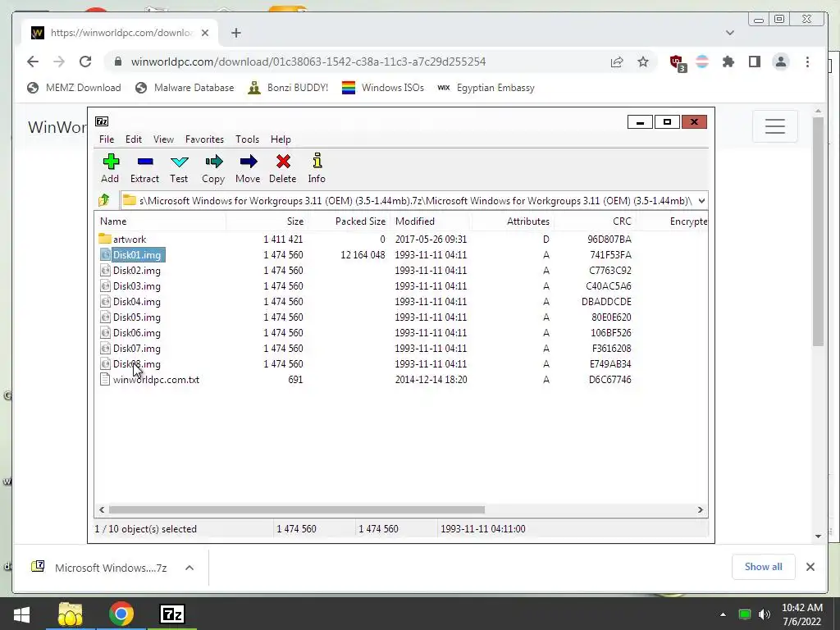840x630 pixels.
Task: Click the Chrome address bar URL
Action: [x=308, y=62]
